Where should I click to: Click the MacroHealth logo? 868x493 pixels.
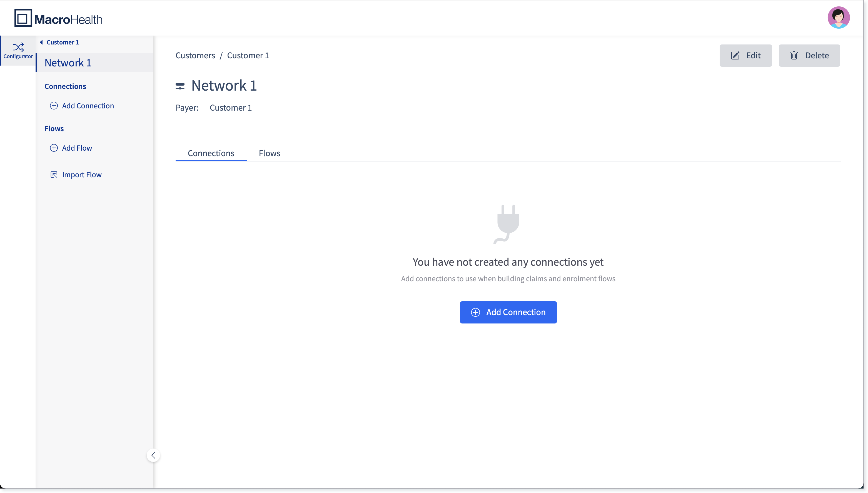(x=58, y=18)
